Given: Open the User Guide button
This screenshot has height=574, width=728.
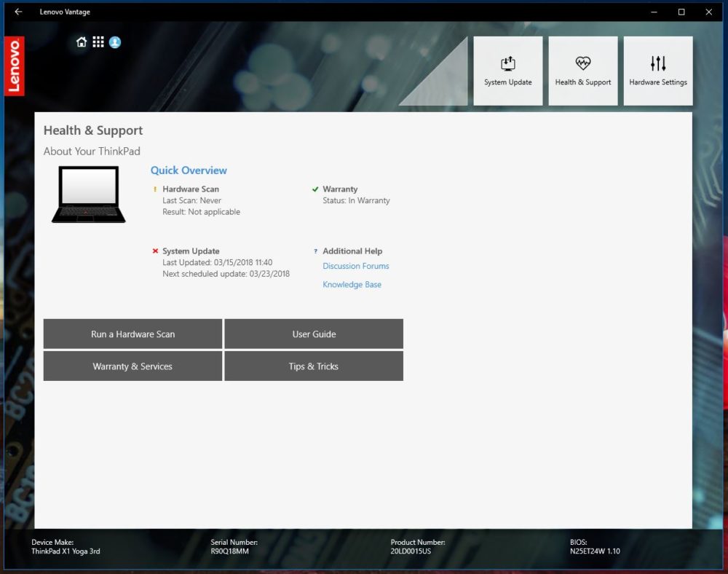Looking at the screenshot, I should pos(314,334).
